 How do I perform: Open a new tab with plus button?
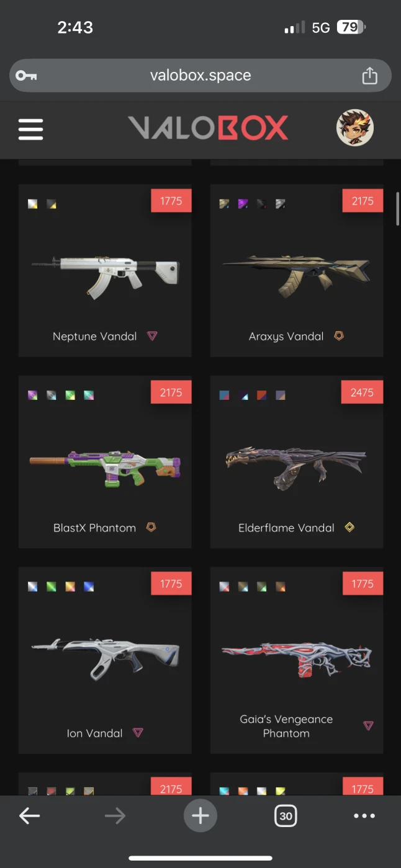coord(200,815)
